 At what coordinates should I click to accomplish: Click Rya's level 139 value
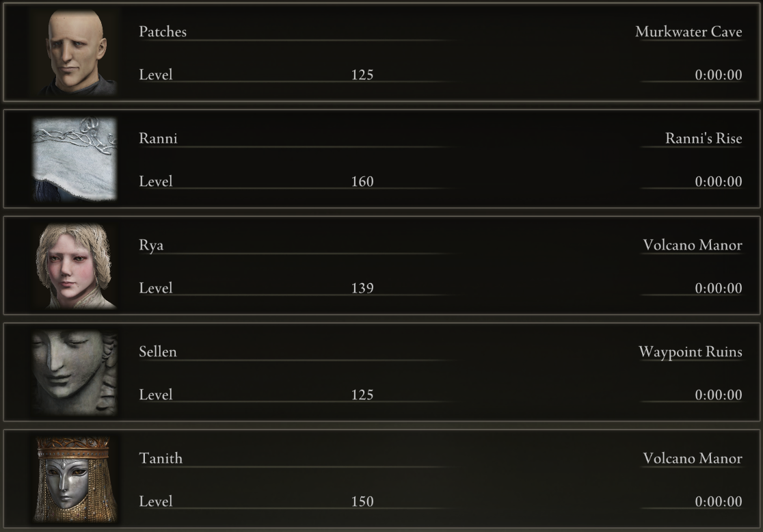pos(362,288)
